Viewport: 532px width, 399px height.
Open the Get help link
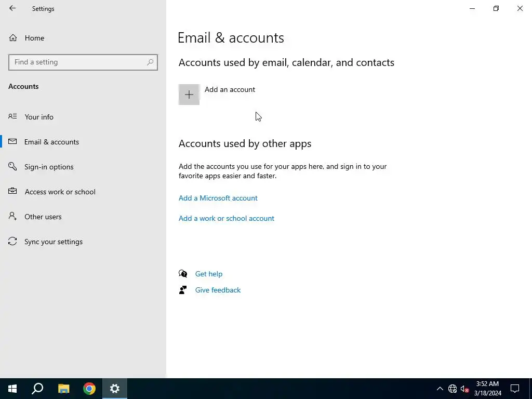[x=209, y=274]
